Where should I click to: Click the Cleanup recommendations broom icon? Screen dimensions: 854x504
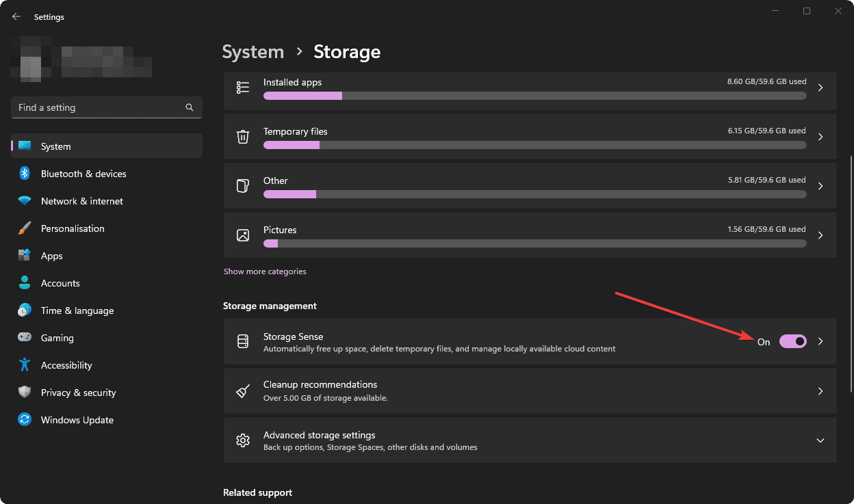(243, 390)
